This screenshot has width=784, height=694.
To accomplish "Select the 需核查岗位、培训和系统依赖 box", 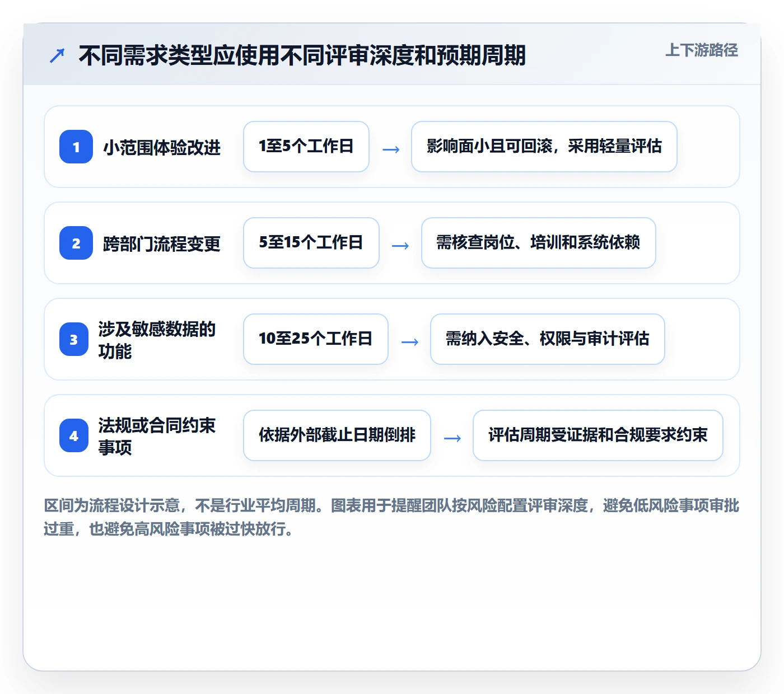I will pyautogui.click(x=539, y=243).
